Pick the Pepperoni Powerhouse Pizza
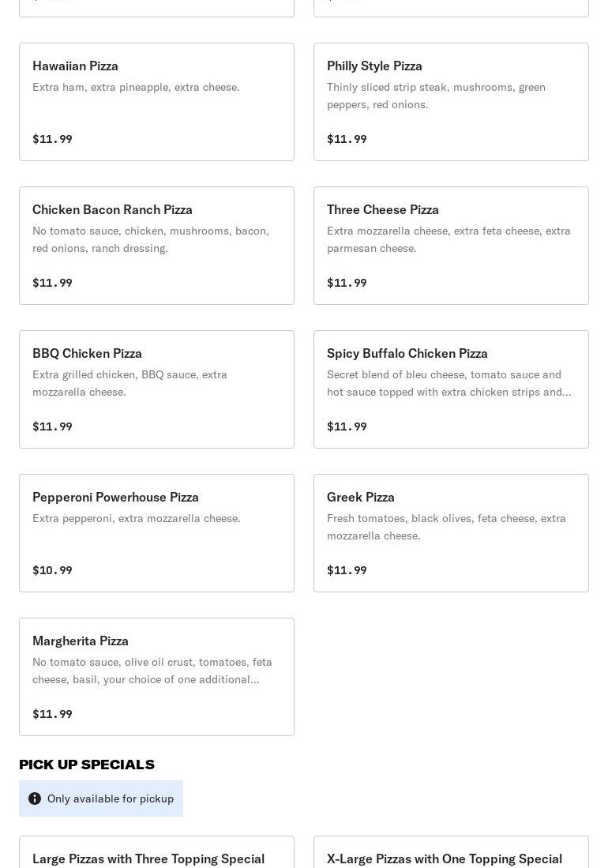Image resolution: width=608 pixels, height=868 pixels. (156, 533)
